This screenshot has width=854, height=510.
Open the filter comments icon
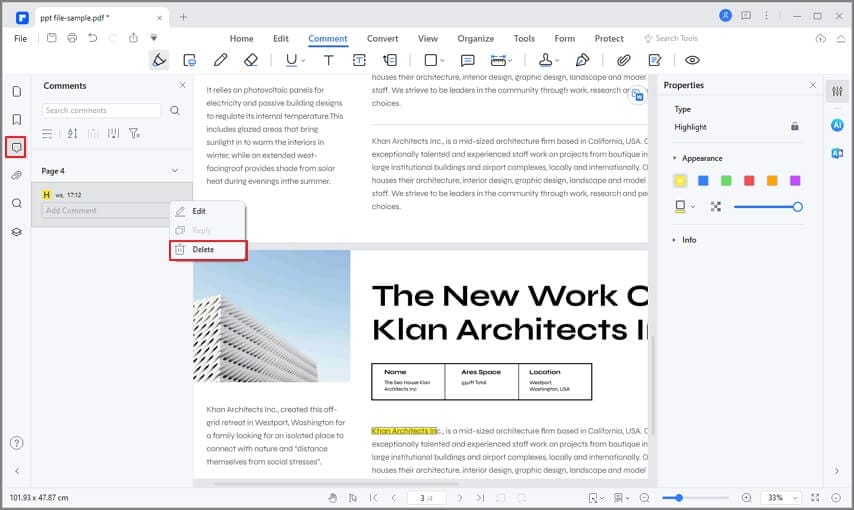[x=134, y=133]
